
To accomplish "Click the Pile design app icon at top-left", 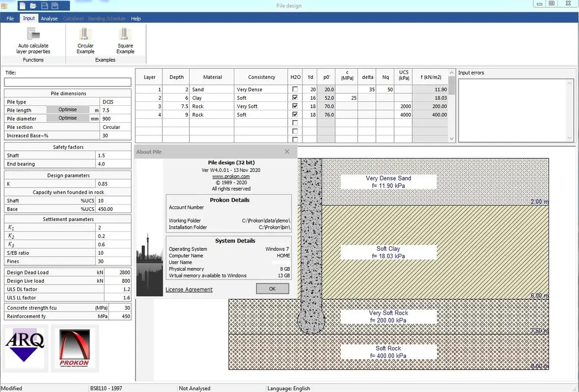I will tap(4, 5).
